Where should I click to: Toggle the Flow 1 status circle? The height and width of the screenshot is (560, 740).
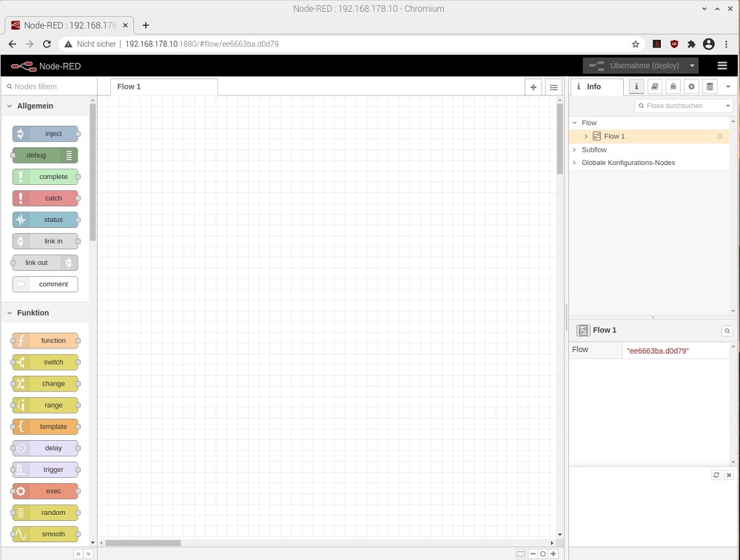[x=719, y=136]
